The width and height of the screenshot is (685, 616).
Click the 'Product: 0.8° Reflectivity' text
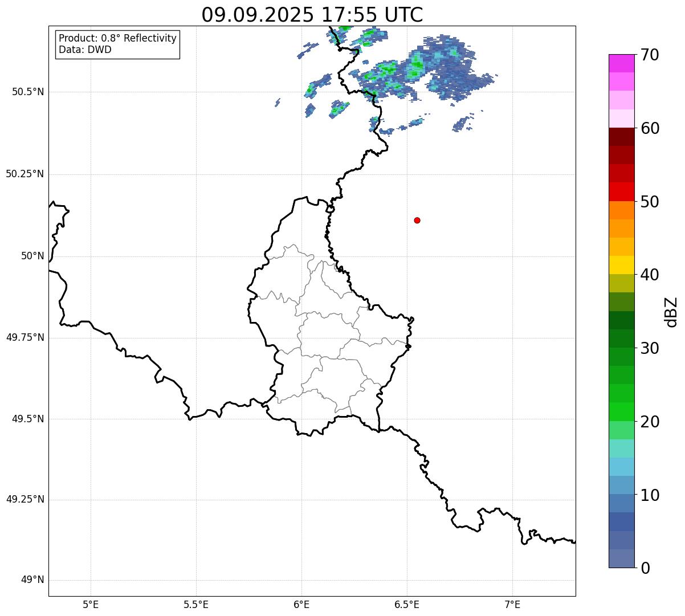(118, 38)
